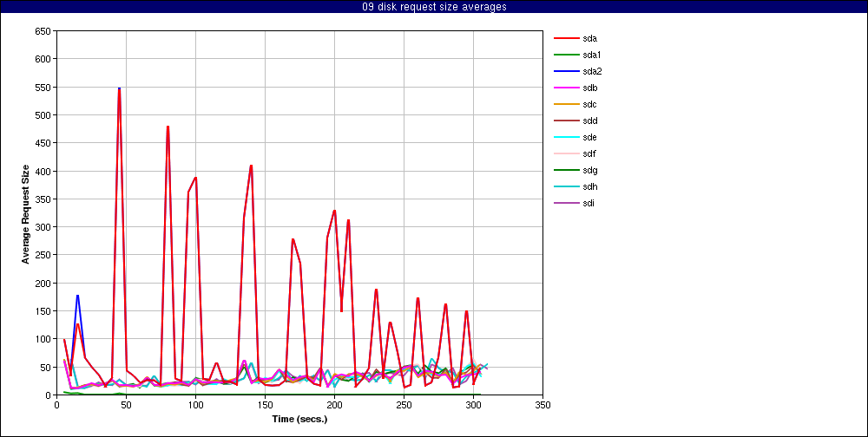Click the sda peak near 480

coord(168,127)
